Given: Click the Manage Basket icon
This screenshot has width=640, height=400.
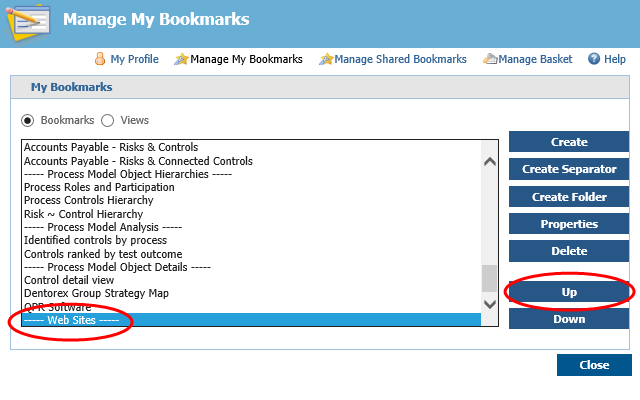Looking at the screenshot, I should (x=489, y=60).
